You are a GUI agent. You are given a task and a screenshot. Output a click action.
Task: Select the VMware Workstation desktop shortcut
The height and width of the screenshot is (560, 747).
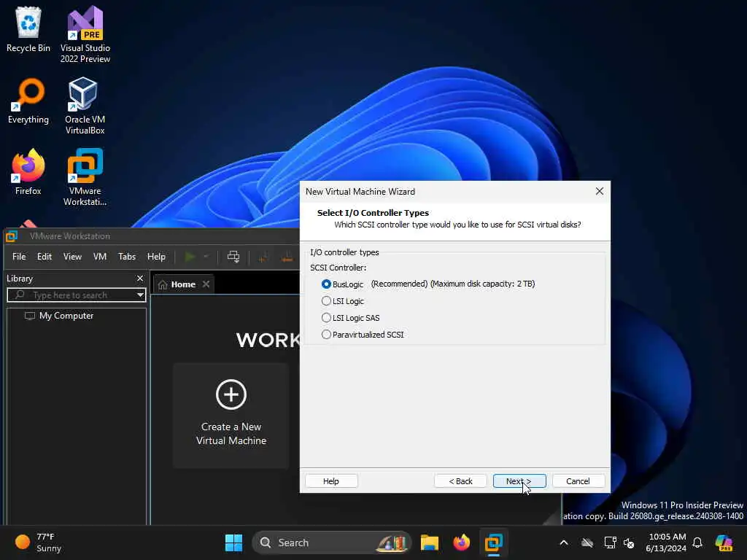85,177
